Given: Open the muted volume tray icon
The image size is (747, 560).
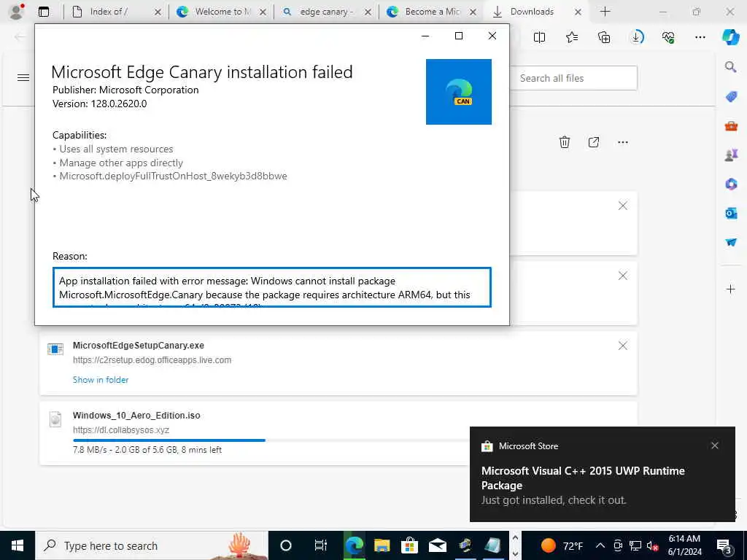Looking at the screenshot, I should [652, 545].
